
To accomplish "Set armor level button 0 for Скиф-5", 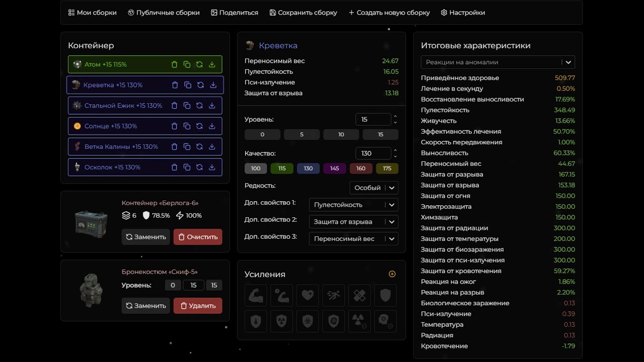I will 173,285.
